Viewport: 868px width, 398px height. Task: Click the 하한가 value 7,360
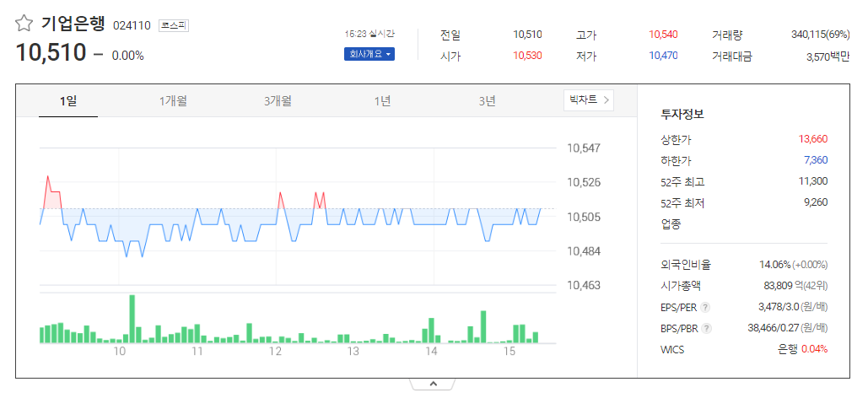(816, 160)
